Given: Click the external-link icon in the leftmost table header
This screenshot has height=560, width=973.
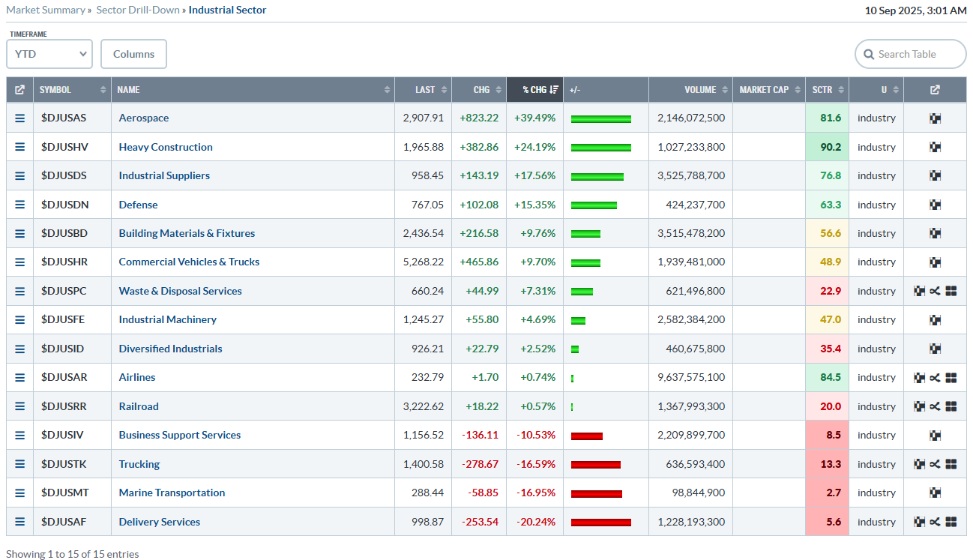Looking at the screenshot, I should click(20, 90).
